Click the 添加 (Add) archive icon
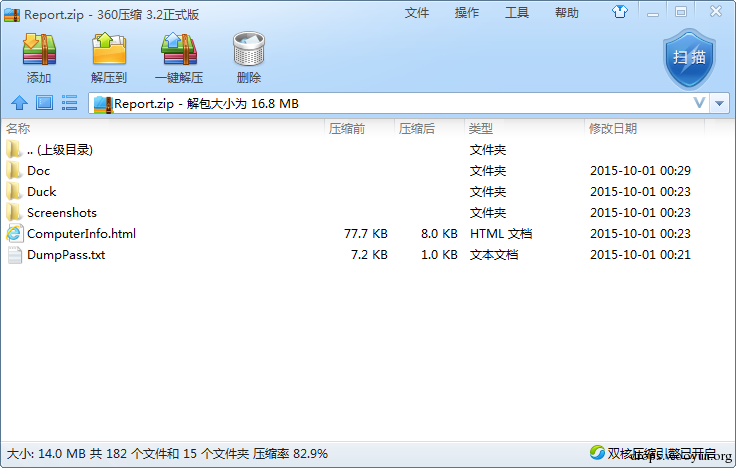The width and height of the screenshot is (736, 468). pos(39,49)
